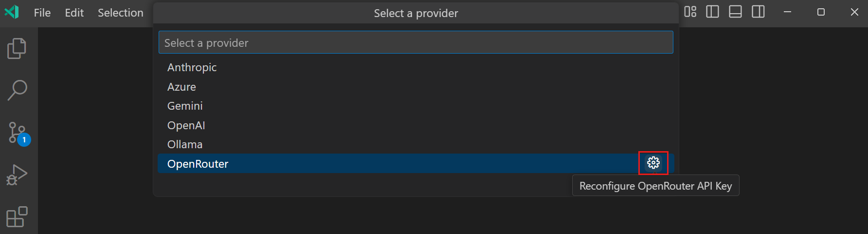Image resolution: width=868 pixels, height=234 pixels.
Task: Open the Selection menu
Action: point(121,13)
